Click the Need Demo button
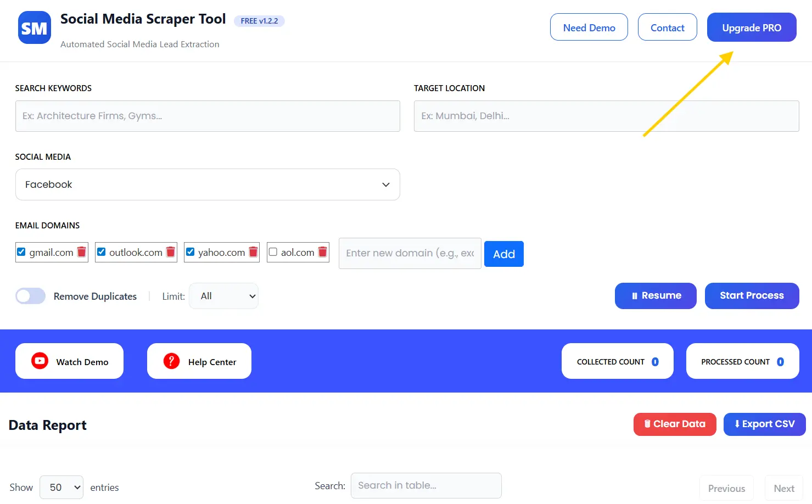Screen dimensions: 812x504 (589, 27)
